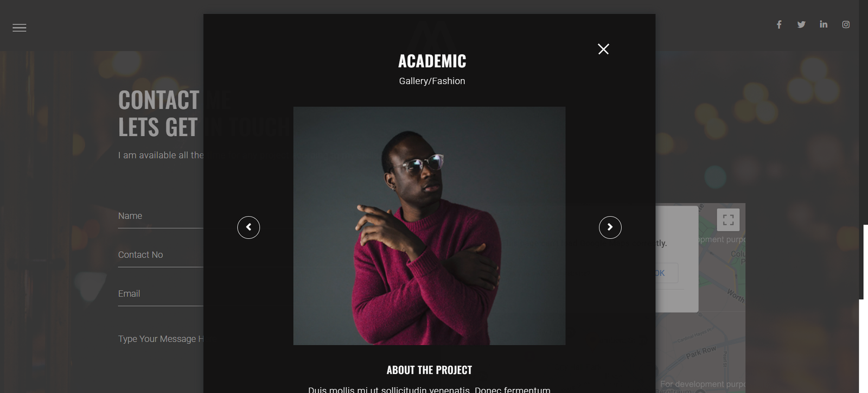Visit the Facebook profile icon
Viewport: 868px width, 393px height.
click(779, 24)
